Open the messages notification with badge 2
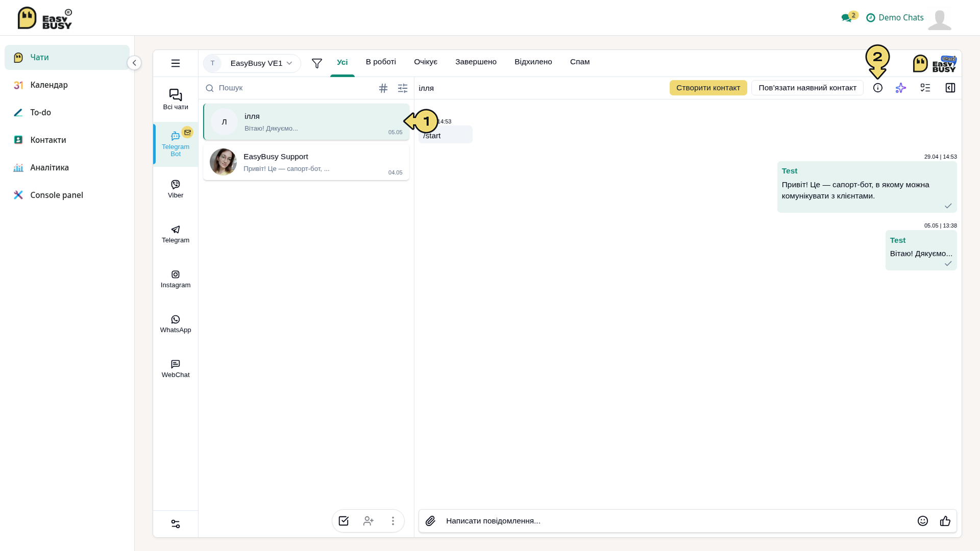The image size is (980, 551). point(849,17)
